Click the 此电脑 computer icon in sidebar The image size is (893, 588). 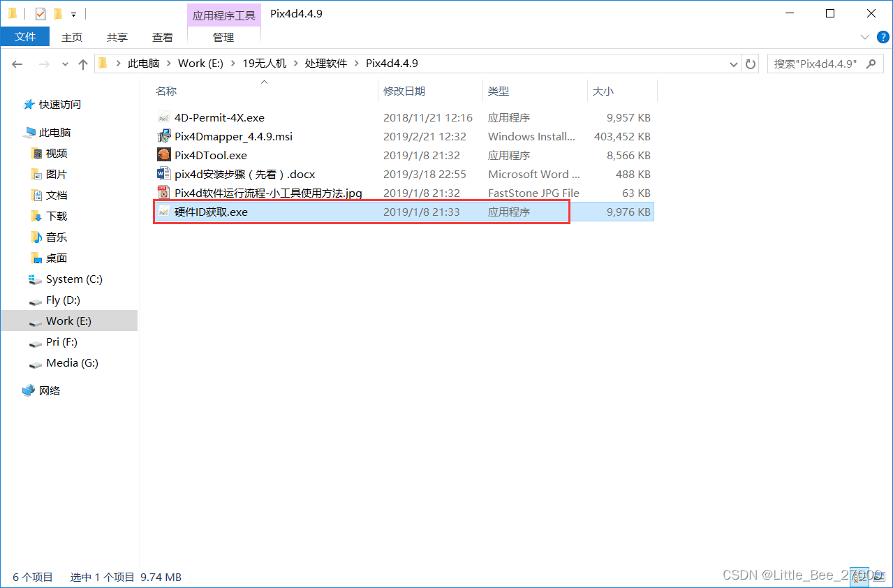coord(29,132)
